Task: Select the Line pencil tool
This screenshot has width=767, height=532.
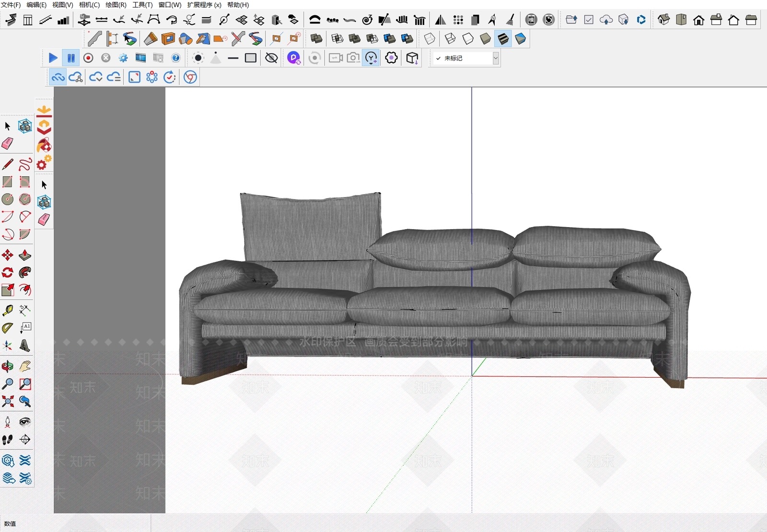Action: (x=8, y=164)
